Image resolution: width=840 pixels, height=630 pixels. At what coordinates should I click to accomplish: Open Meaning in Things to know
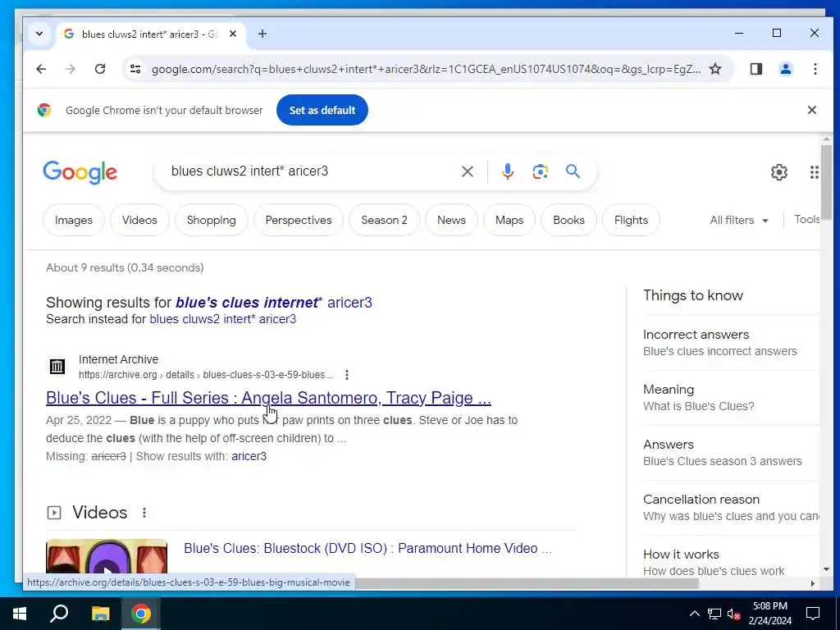tap(731, 398)
